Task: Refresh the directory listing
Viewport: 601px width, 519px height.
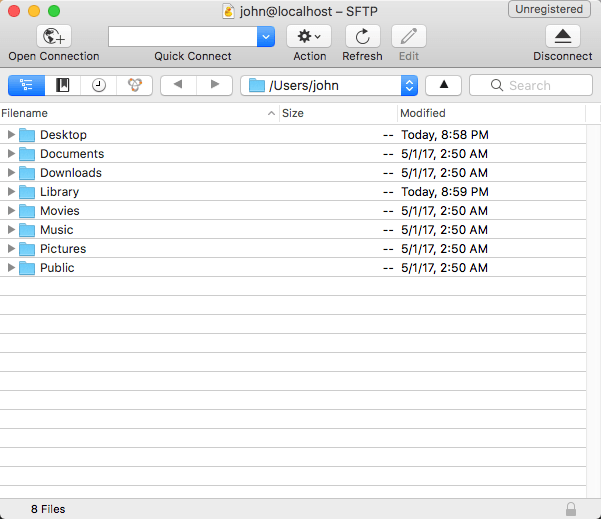Action: pyautogui.click(x=362, y=36)
